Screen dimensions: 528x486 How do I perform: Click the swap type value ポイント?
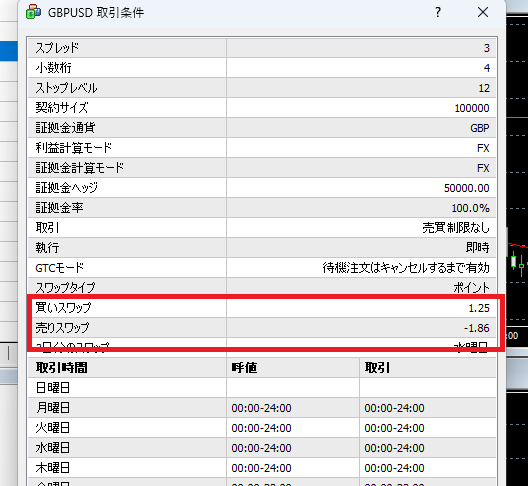(471, 288)
